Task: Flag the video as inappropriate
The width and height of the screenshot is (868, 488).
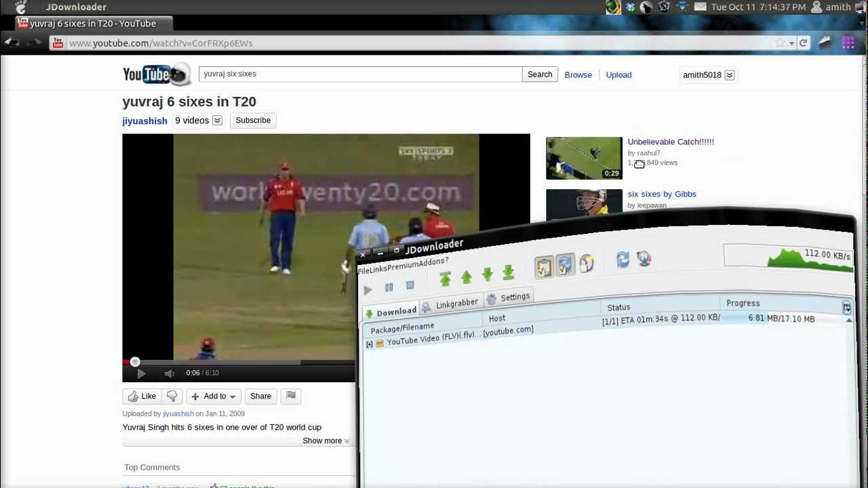Action: (291, 396)
